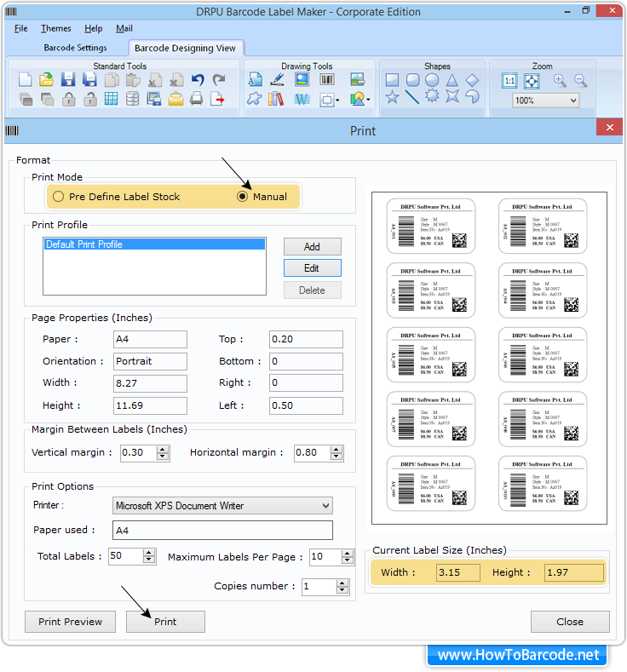Pick the star shape tool
The height and width of the screenshot is (672, 627).
pos(392,98)
